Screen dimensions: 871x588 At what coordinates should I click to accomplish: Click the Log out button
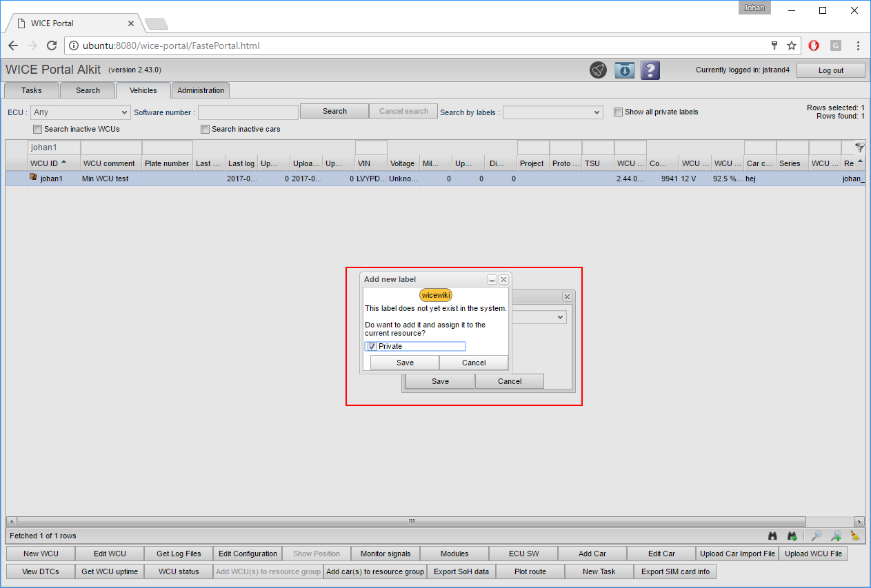tap(830, 70)
